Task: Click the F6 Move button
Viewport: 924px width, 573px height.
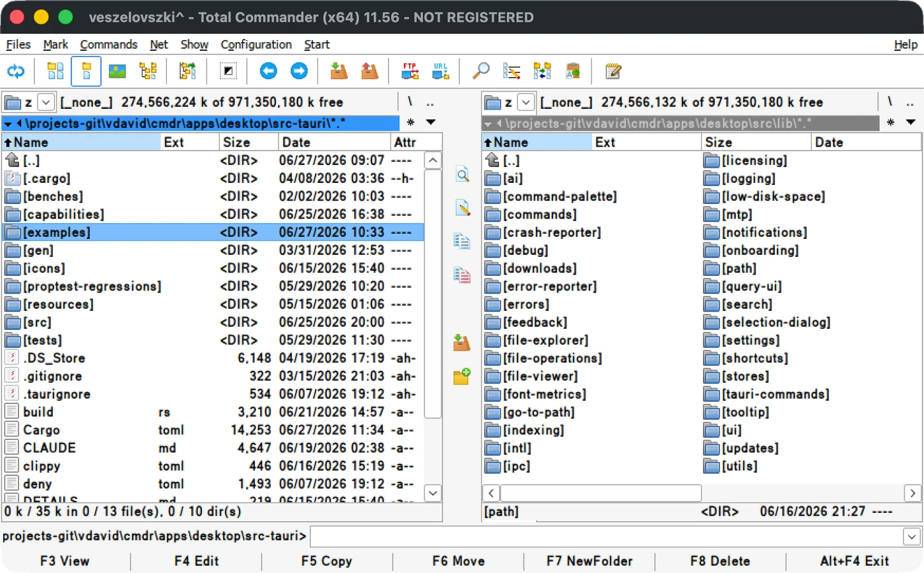Action: (459, 561)
